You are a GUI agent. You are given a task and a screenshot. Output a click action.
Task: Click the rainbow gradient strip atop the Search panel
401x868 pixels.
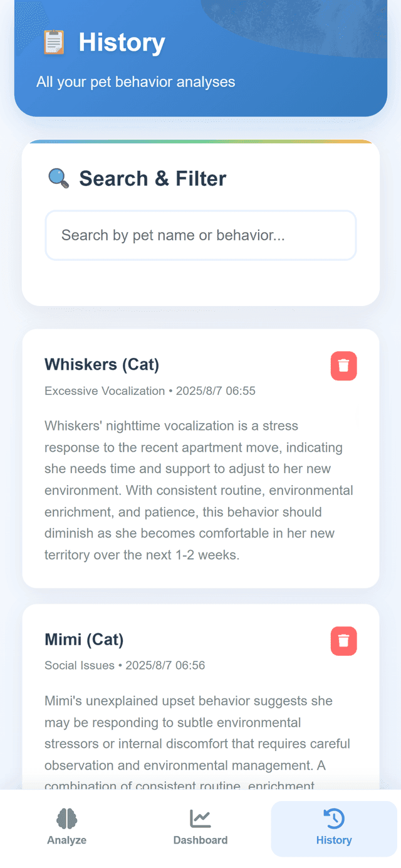(200, 141)
